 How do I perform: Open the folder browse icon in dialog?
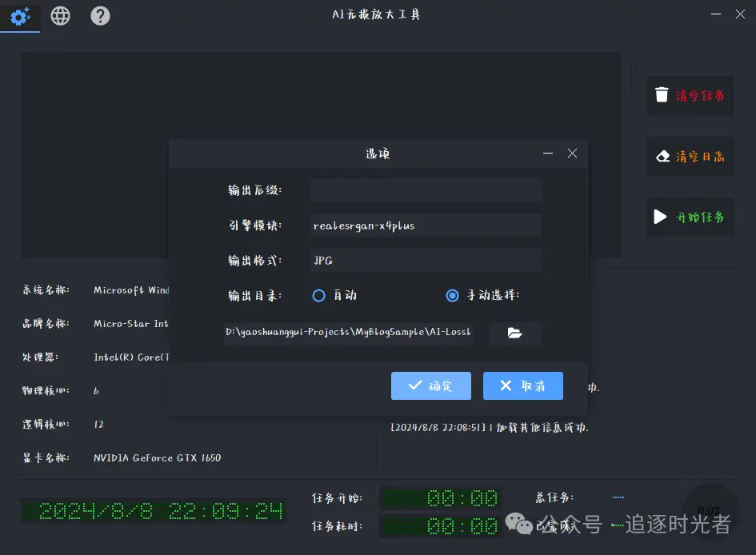(x=514, y=333)
